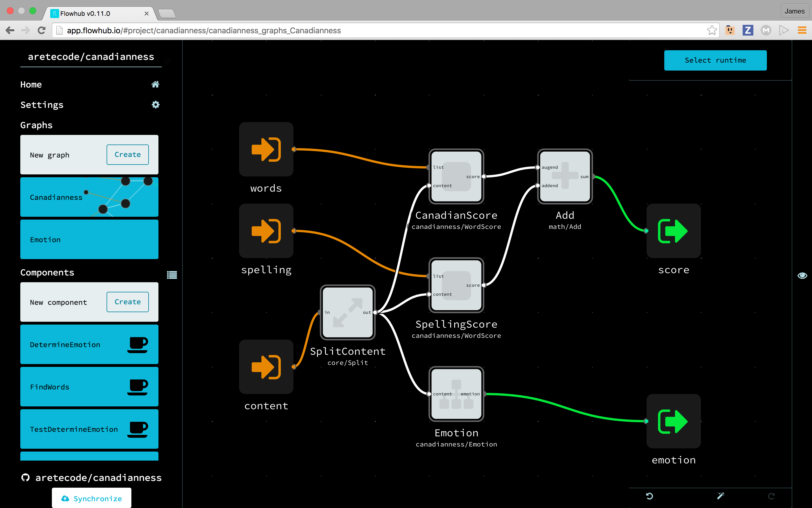The height and width of the screenshot is (508, 812).
Task: Select the Add math node
Action: [x=565, y=176]
